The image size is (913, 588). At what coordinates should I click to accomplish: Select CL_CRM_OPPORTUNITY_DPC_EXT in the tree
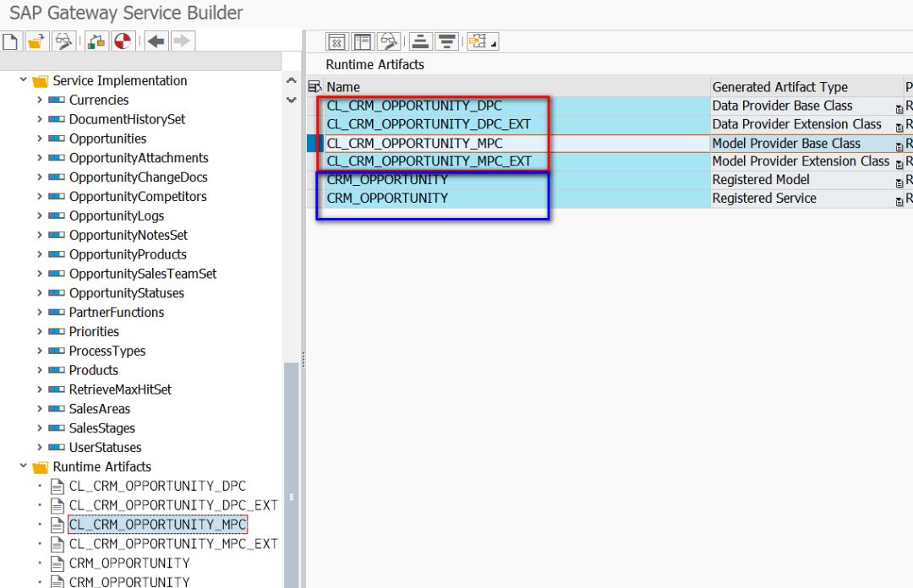click(x=173, y=505)
